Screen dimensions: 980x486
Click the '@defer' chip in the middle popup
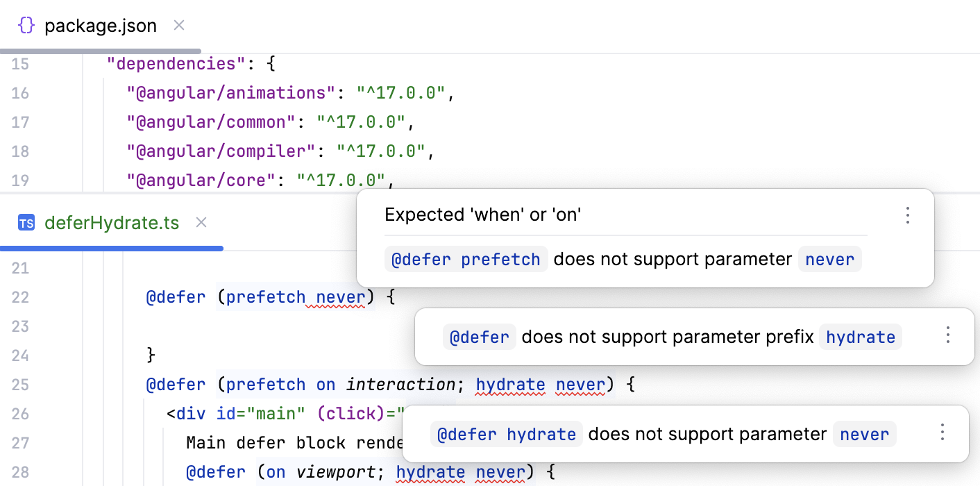point(479,336)
